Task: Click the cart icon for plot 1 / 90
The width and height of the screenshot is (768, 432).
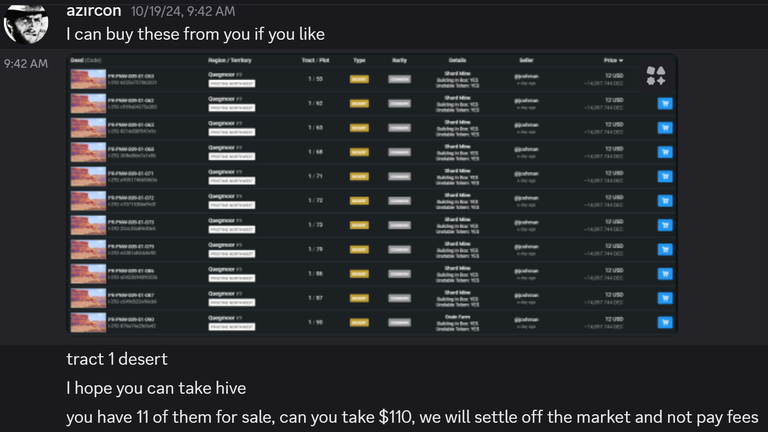Action: [665, 322]
